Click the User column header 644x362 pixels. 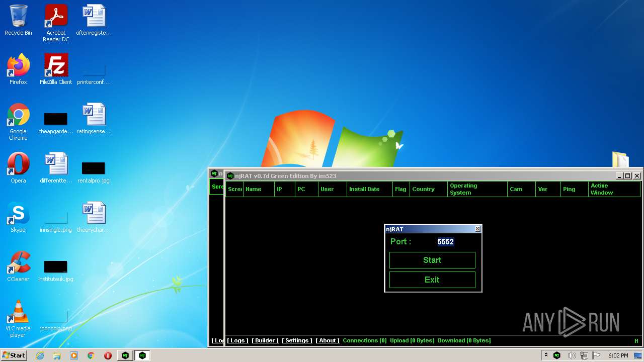pyautogui.click(x=333, y=189)
